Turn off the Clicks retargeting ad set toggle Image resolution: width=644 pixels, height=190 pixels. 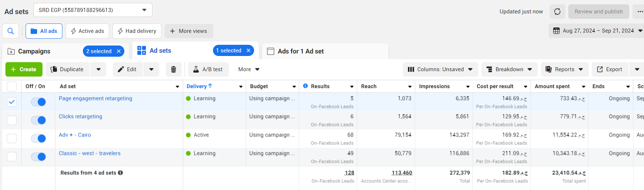(38, 120)
